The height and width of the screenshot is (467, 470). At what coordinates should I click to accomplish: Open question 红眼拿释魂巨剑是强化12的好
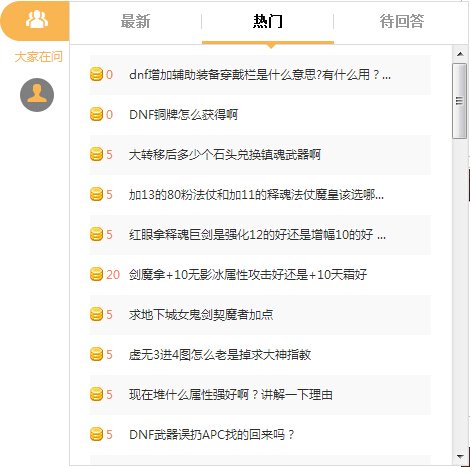click(x=257, y=235)
